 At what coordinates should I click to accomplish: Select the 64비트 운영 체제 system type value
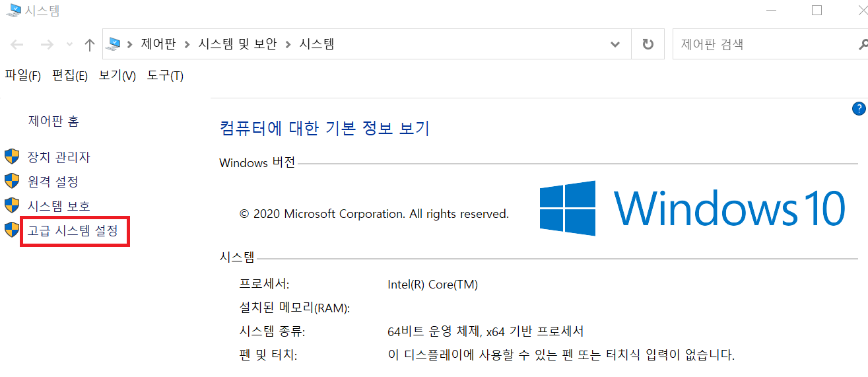(486, 331)
